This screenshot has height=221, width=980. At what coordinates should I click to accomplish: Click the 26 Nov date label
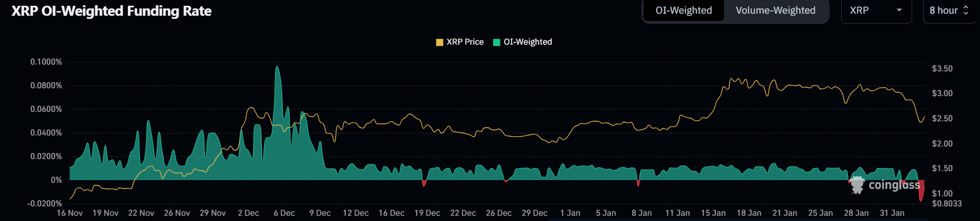177,213
